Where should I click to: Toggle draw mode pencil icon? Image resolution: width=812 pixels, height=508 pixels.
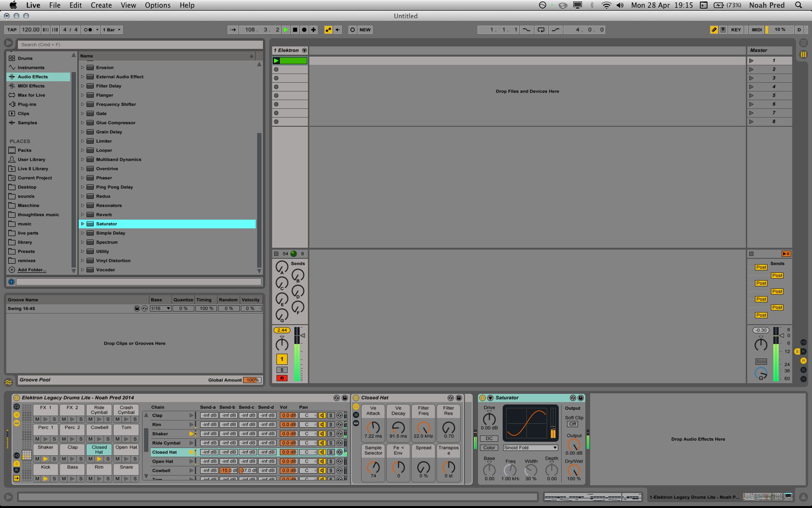714,30
